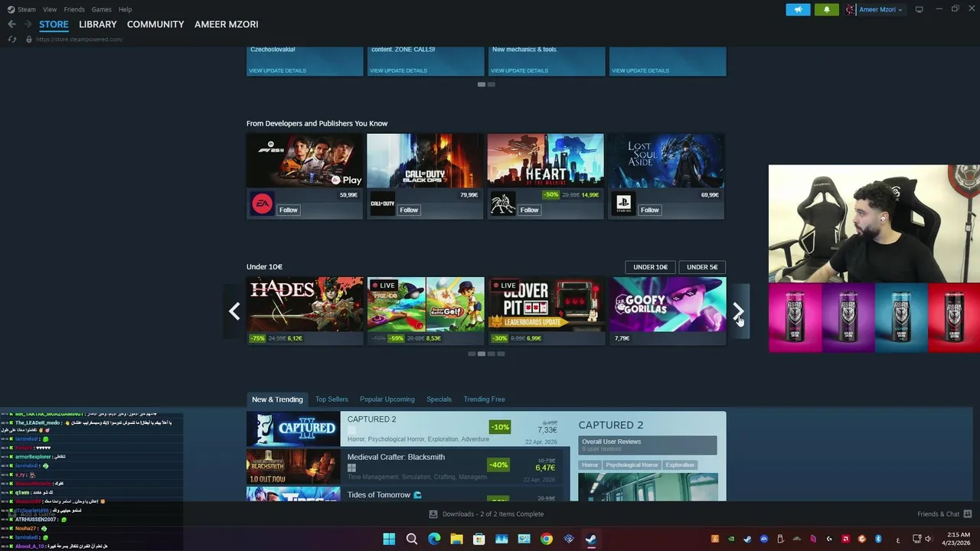The width and height of the screenshot is (980, 551).
Task: Click the store URL address field
Action: [x=80, y=39]
